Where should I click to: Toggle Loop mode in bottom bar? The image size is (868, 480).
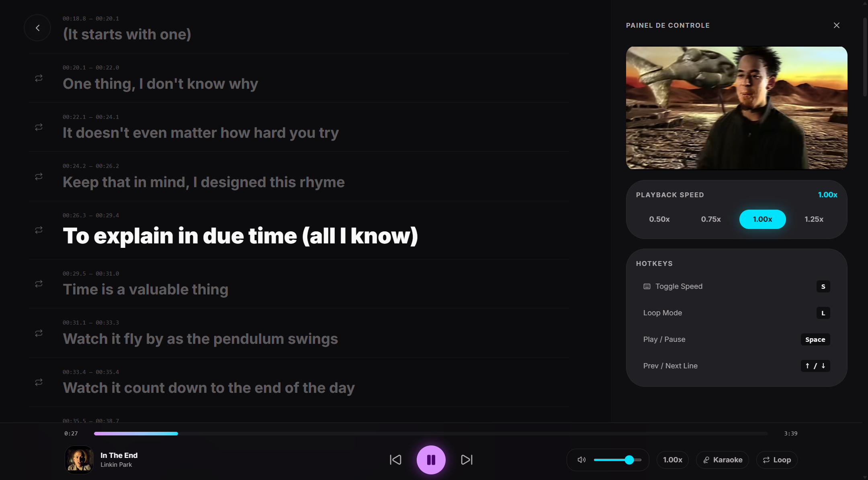coord(777,460)
